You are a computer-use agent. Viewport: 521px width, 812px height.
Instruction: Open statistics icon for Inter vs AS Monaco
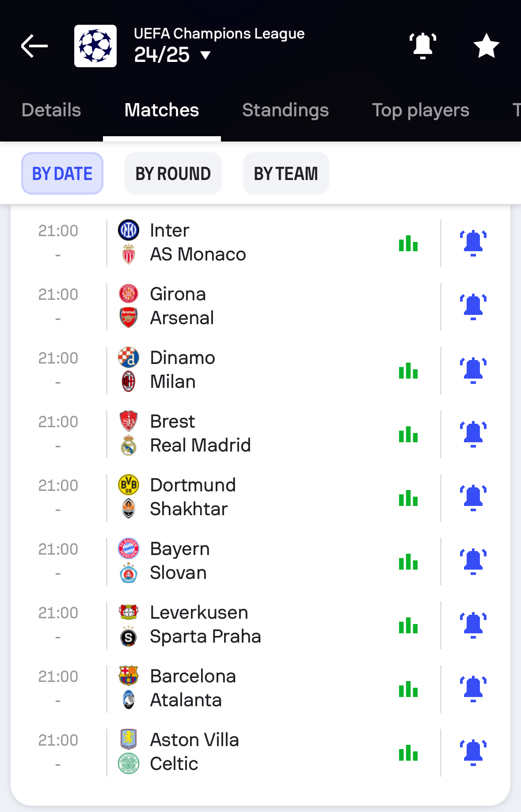[x=408, y=243]
